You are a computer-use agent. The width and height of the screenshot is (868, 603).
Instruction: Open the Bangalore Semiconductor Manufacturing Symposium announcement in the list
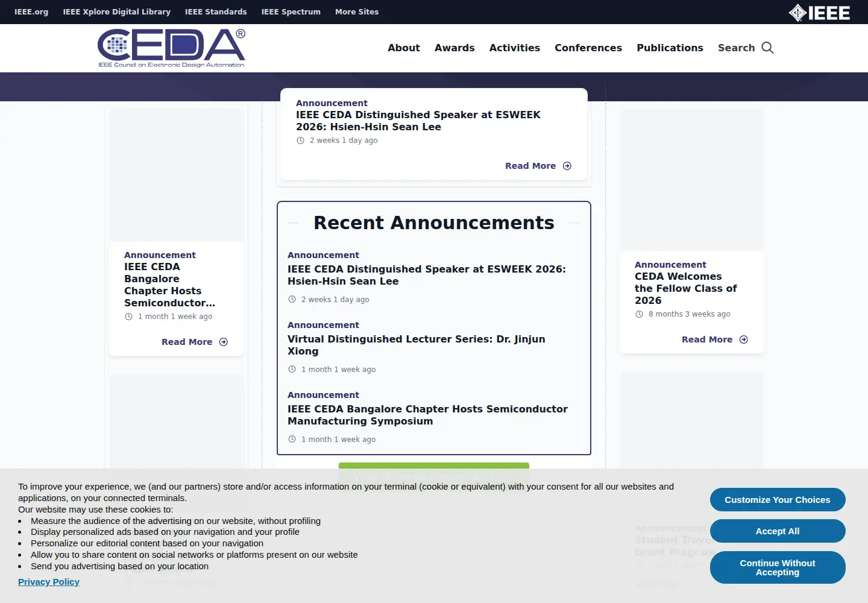click(427, 415)
